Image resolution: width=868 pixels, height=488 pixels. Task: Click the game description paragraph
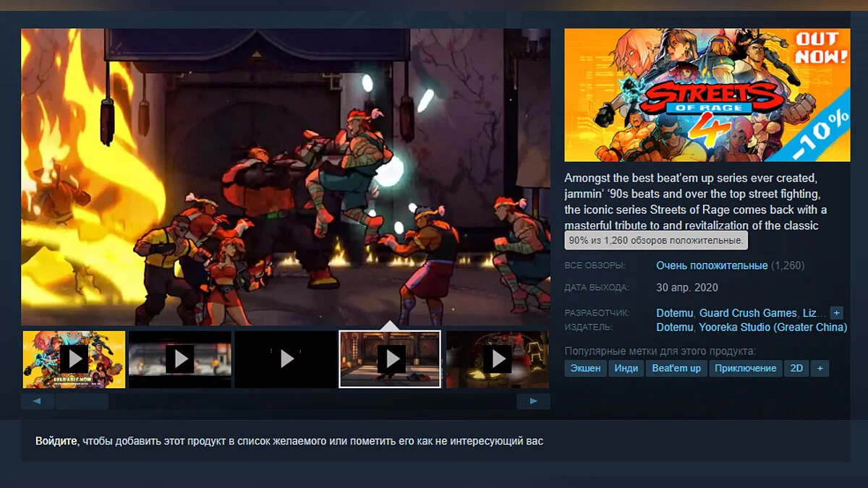tap(696, 201)
